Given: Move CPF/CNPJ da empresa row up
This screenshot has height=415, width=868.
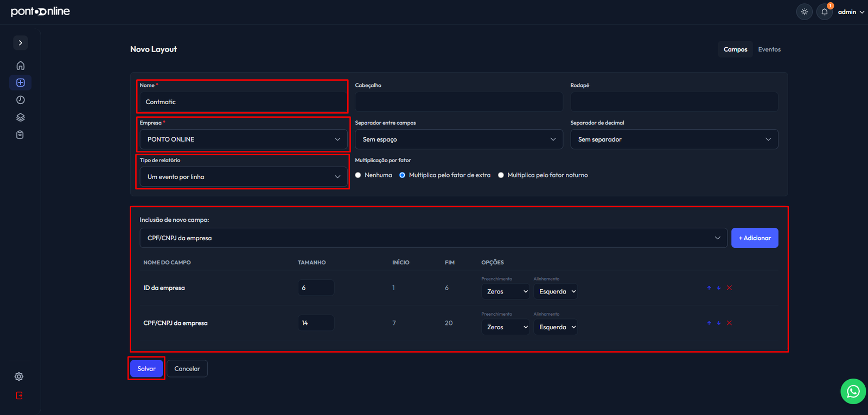Looking at the screenshot, I should 709,323.
